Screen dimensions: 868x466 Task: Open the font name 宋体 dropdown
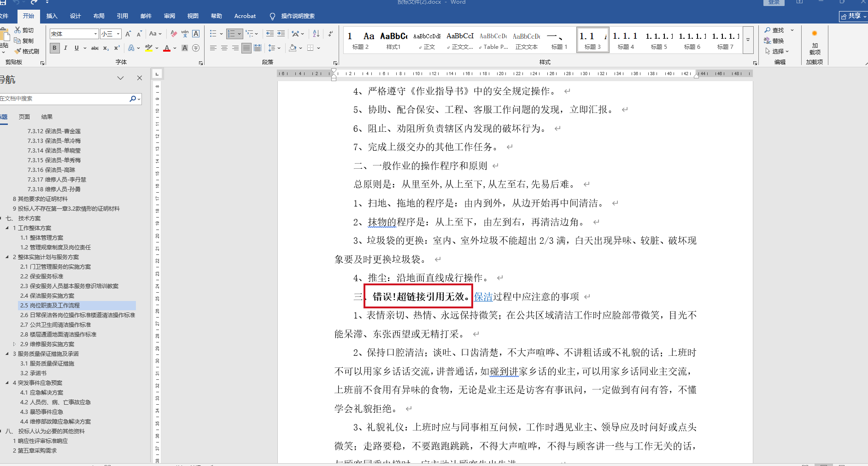95,34
